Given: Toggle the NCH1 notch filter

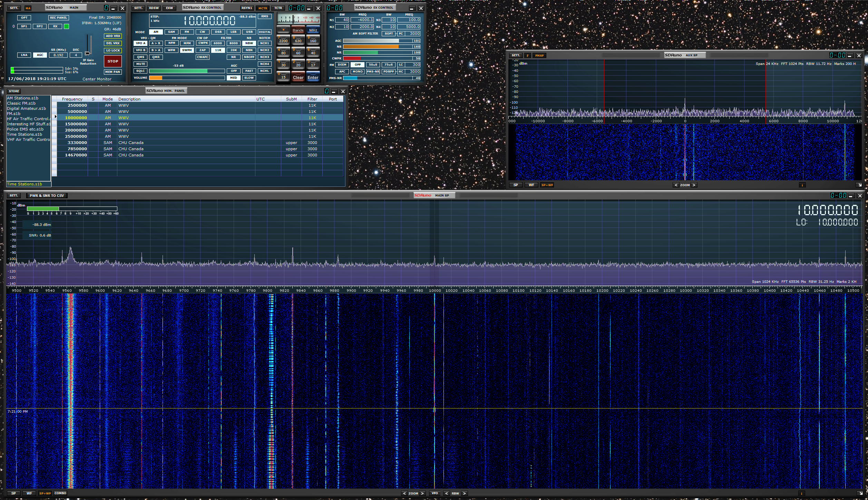Looking at the screenshot, I should 265,43.
